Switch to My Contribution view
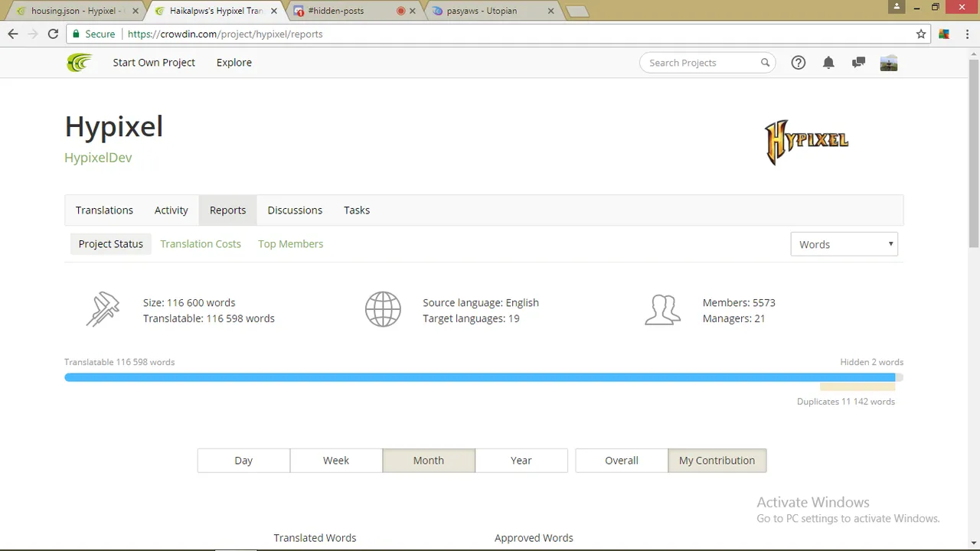 pos(717,460)
